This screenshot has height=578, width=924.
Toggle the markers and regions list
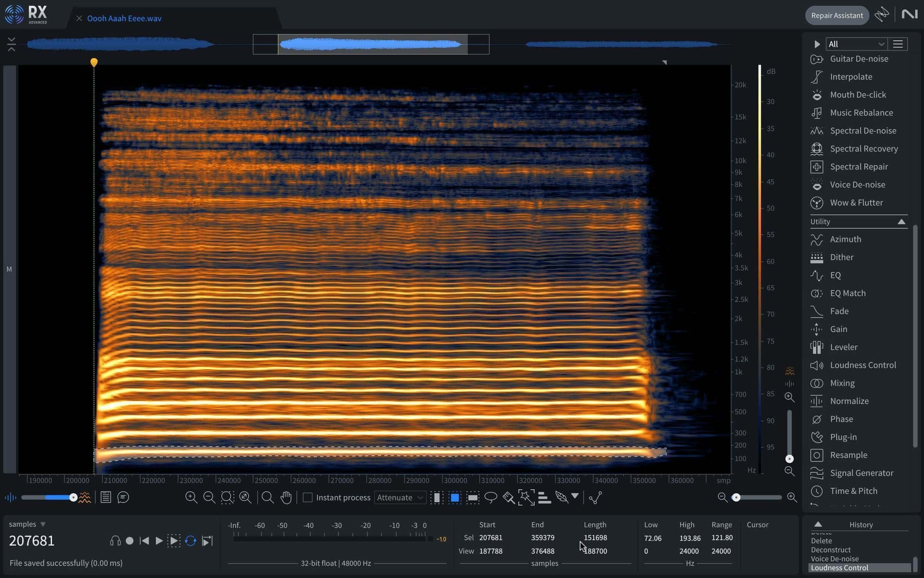pyautogui.click(x=105, y=497)
